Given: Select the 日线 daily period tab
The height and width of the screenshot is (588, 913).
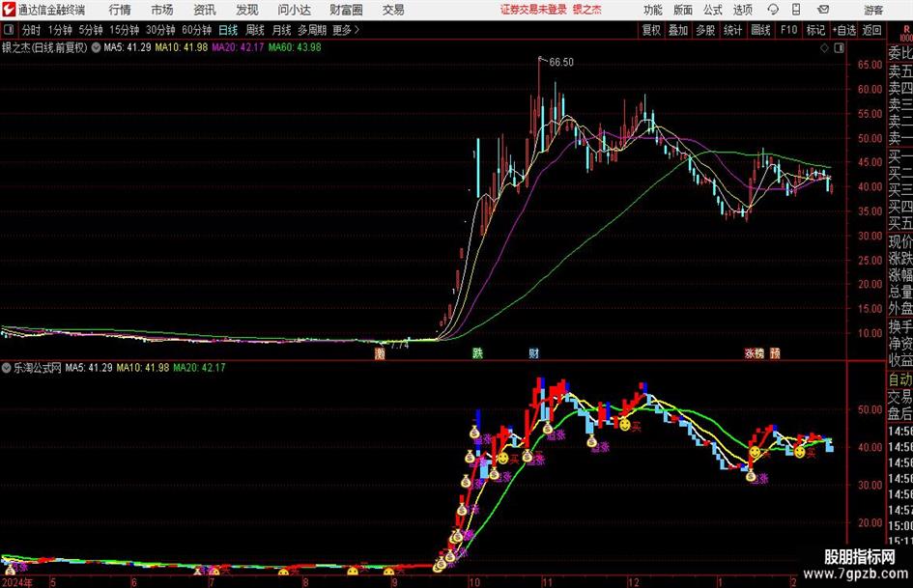Looking at the screenshot, I should (228, 30).
